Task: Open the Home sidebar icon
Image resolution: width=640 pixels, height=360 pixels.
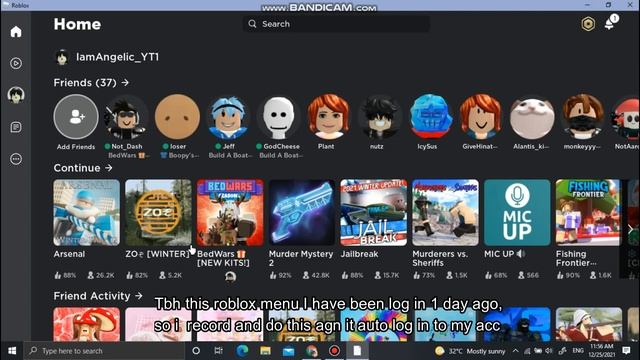Action: [x=16, y=31]
